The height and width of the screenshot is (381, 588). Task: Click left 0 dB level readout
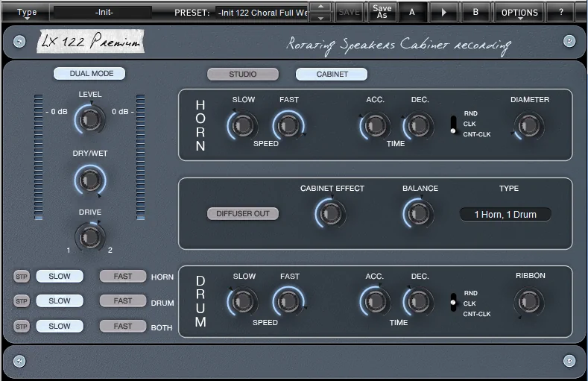(x=57, y=112)
